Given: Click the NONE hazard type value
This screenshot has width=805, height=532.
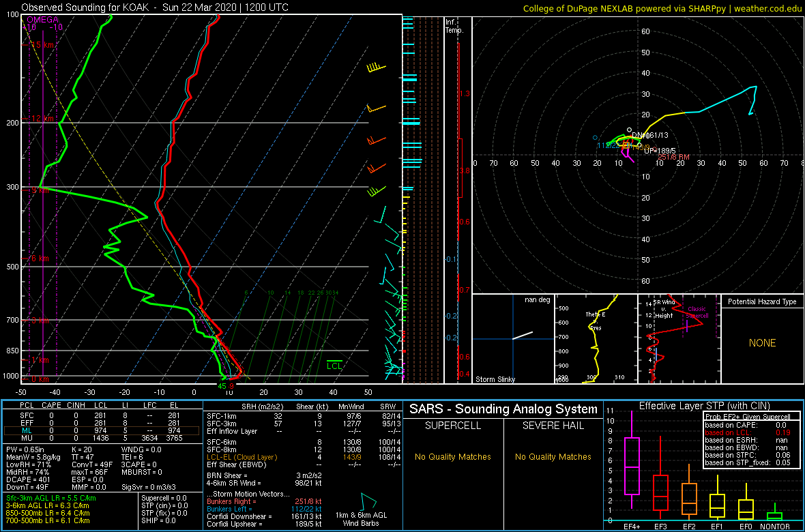Looking at the screenshot, I should tap(762, 343).
